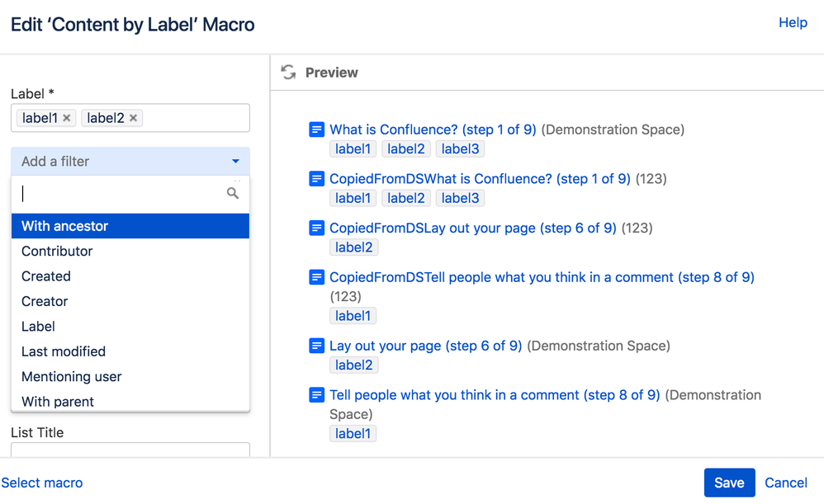
Task: Remove the label1 tag from Label field
Action: pos(67,118)
